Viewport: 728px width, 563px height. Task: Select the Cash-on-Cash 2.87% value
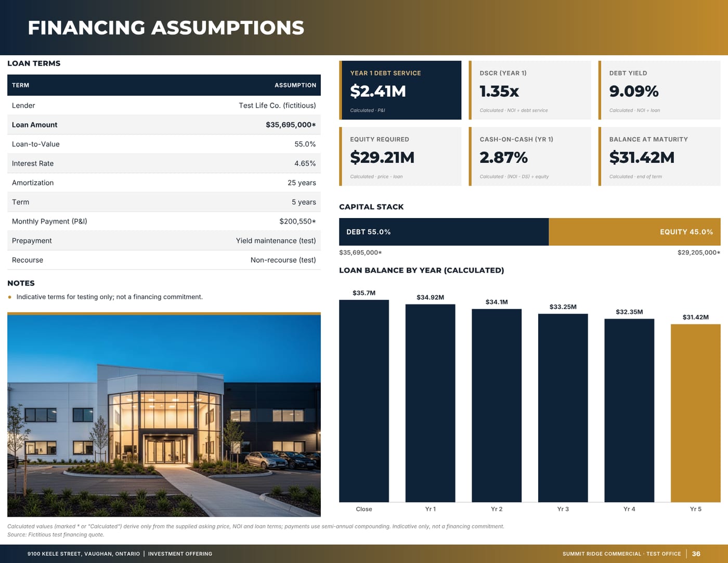(x=503, y=158)
